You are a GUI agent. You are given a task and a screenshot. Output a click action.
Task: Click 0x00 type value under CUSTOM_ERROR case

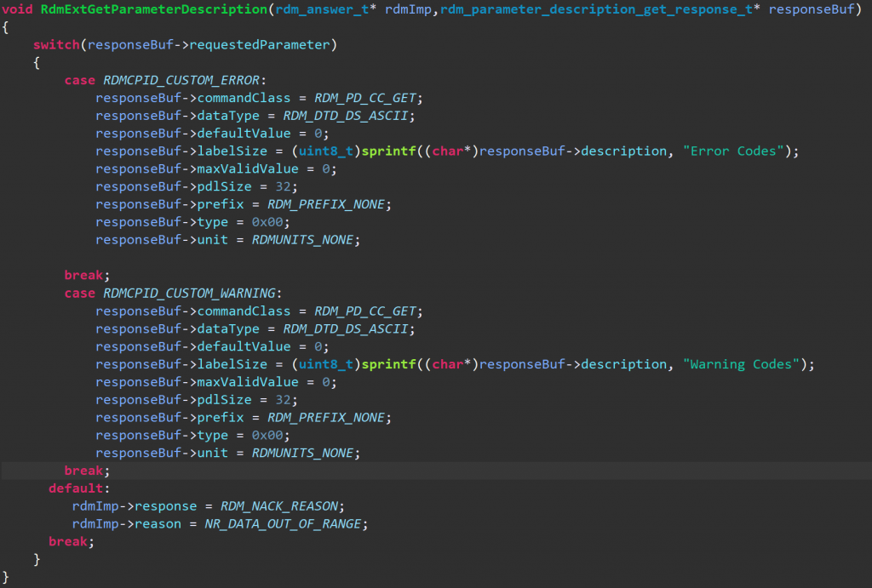pos(267,222)
